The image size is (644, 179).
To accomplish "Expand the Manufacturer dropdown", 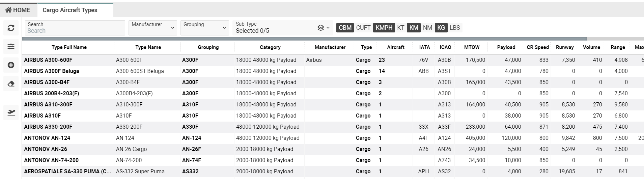I will pyautogui.click(x=153, y=28).
